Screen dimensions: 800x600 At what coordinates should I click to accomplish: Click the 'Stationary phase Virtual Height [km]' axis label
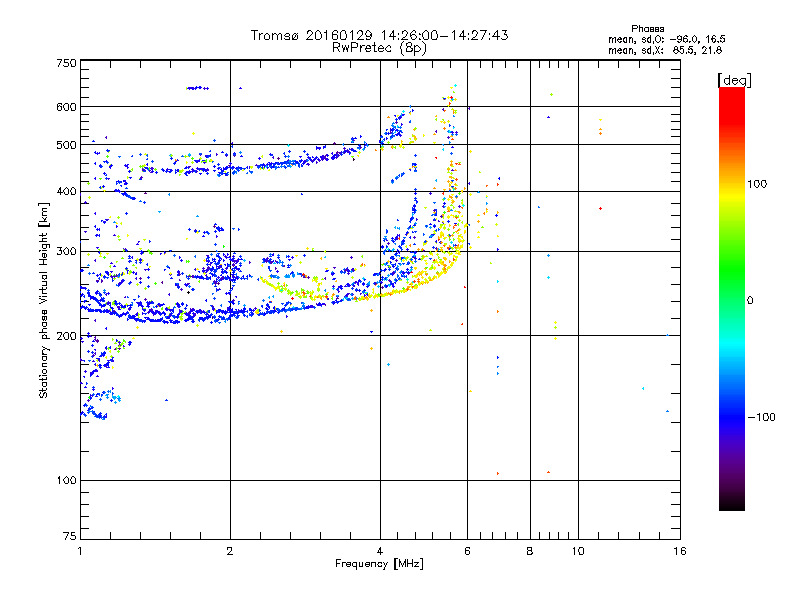(x=44, y=300)
